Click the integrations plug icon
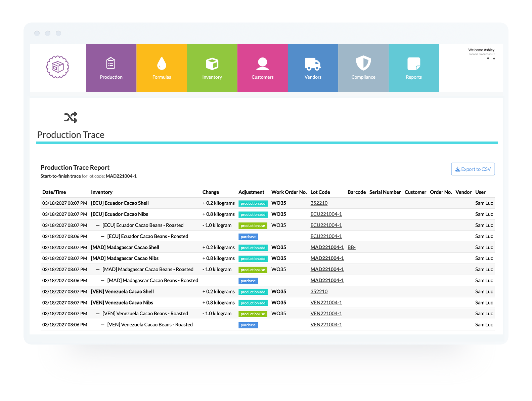This screenshot has height=401, width=532. coord(488,58)
